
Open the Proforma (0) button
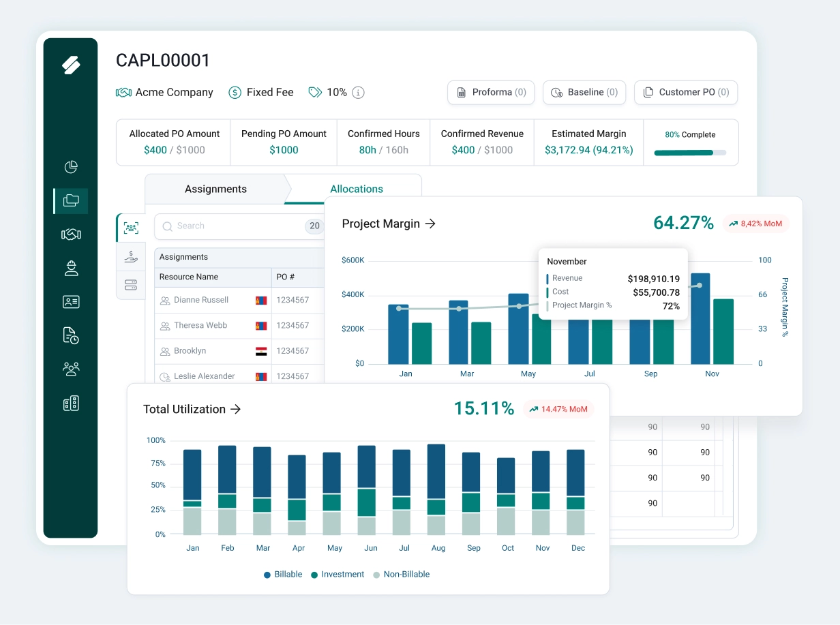tap(491, 92)
